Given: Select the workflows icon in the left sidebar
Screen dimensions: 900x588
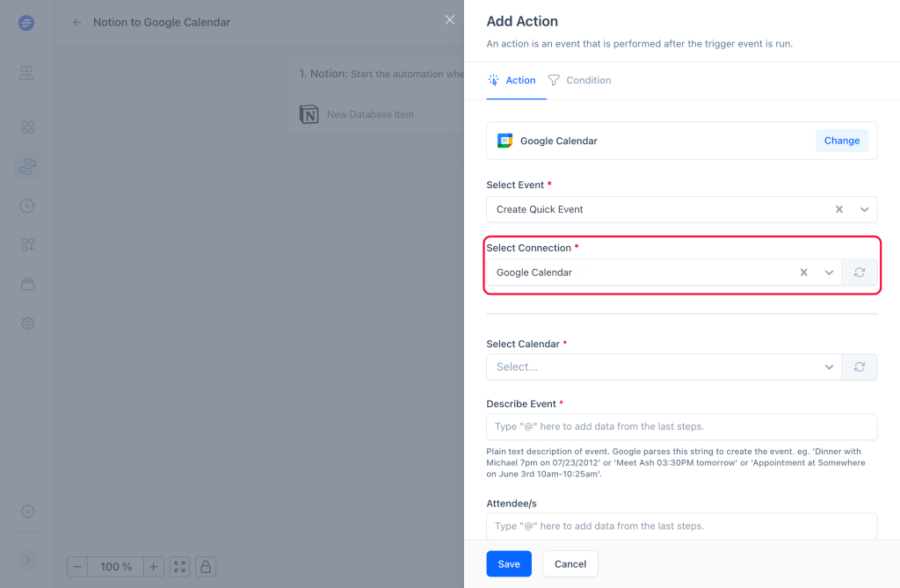Looking at the screenshot, I should click(x=27, y=166).
